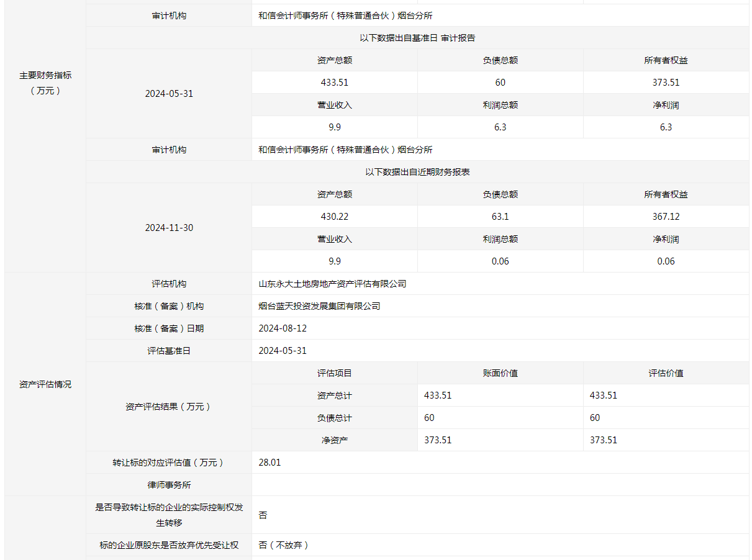Screen dimensions: 752x560
Task: Click the 28.01 transfer valuation figure
Action: click(270, 463)
